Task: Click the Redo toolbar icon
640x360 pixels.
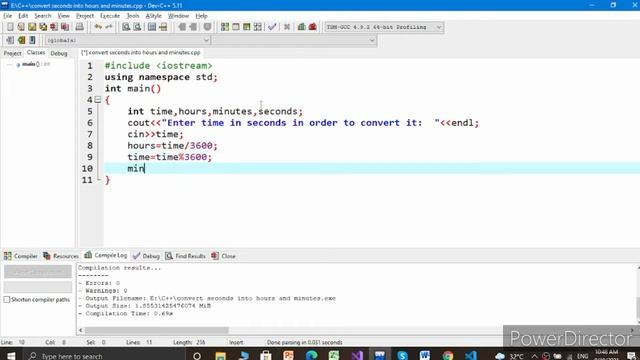Action: click(x=109, y=27)
